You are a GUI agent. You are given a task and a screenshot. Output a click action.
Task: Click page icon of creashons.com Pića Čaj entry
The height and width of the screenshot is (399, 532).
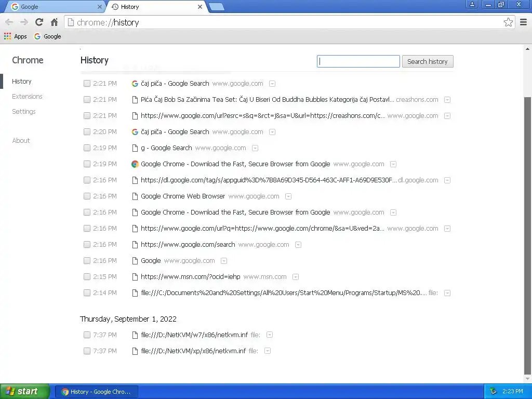pos(135,100)
